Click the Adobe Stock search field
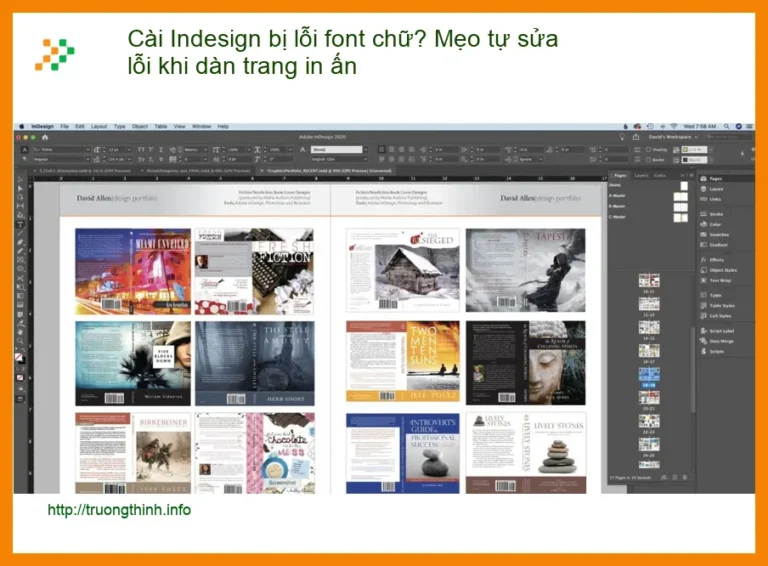This screenshot has width=768, height=566. tap(728, 137)
